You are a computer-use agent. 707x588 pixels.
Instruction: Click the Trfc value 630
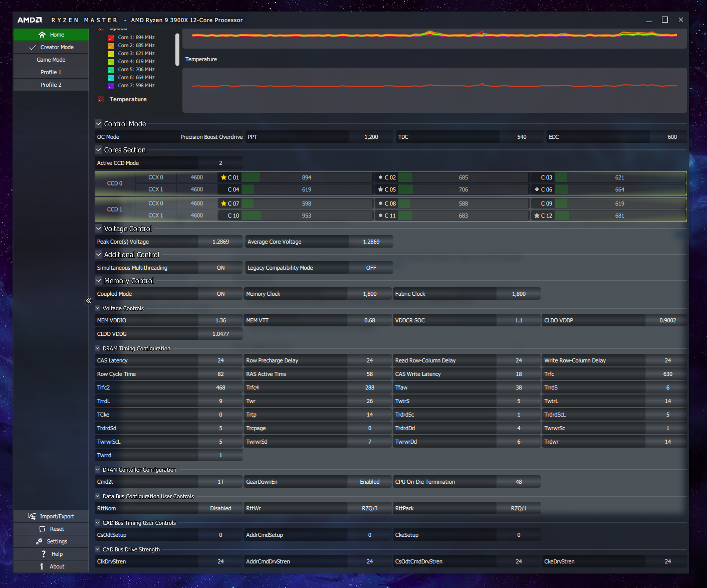coord(668,374)
